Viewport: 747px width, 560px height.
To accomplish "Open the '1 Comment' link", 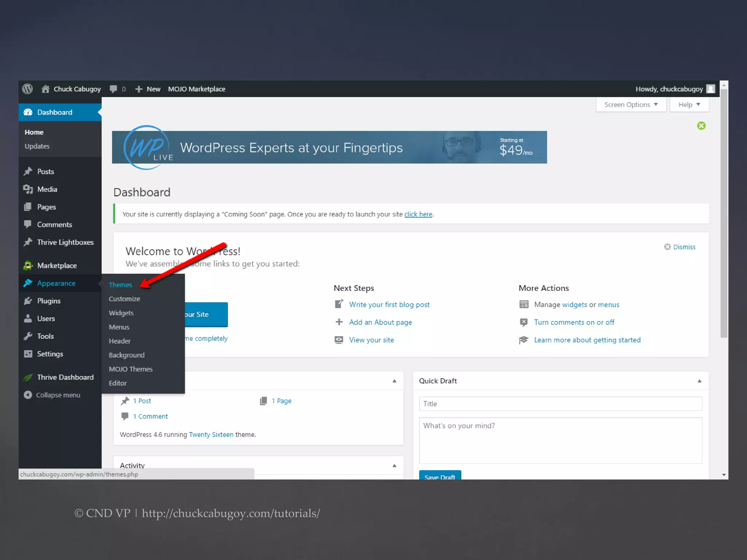I will tap(150, 416).
